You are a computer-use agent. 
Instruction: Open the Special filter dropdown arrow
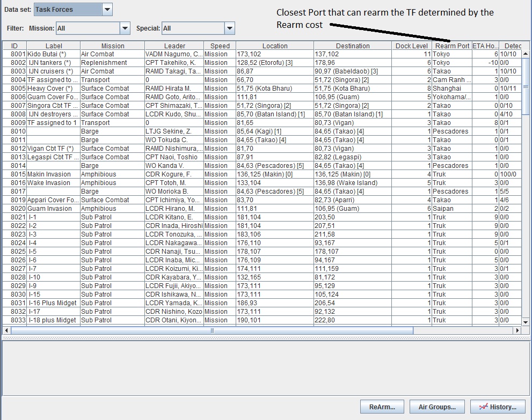[x=230, y=28]
